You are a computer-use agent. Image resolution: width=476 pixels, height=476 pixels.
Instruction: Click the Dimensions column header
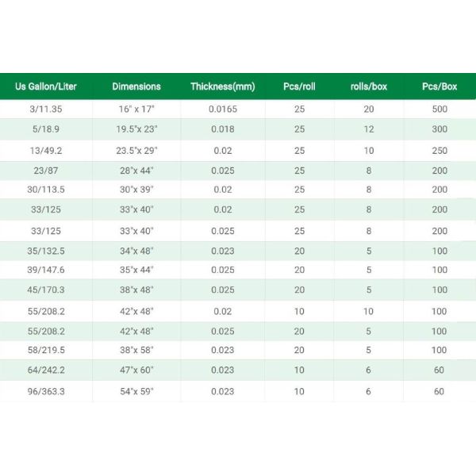136,86
